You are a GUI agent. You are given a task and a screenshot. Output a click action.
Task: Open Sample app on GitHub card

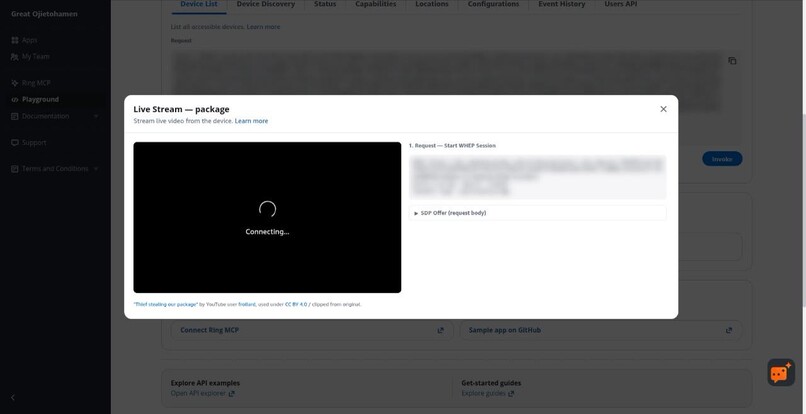pos(601,330)
